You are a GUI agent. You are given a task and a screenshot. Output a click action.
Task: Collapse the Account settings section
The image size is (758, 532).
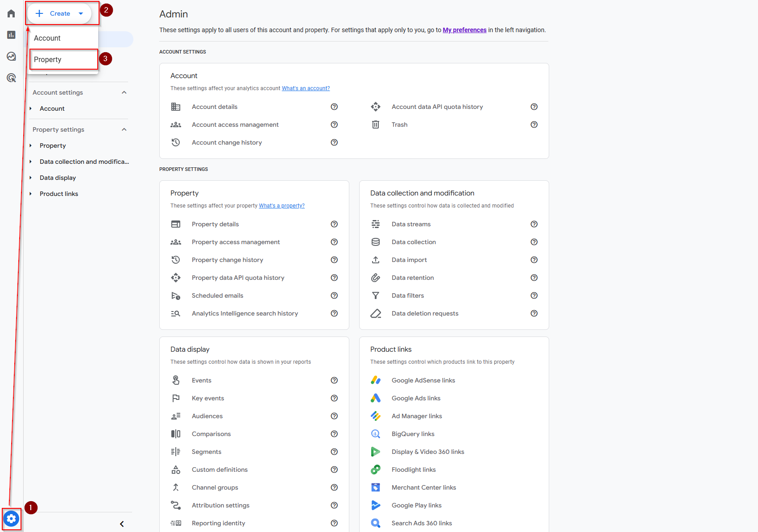point(124,92)
